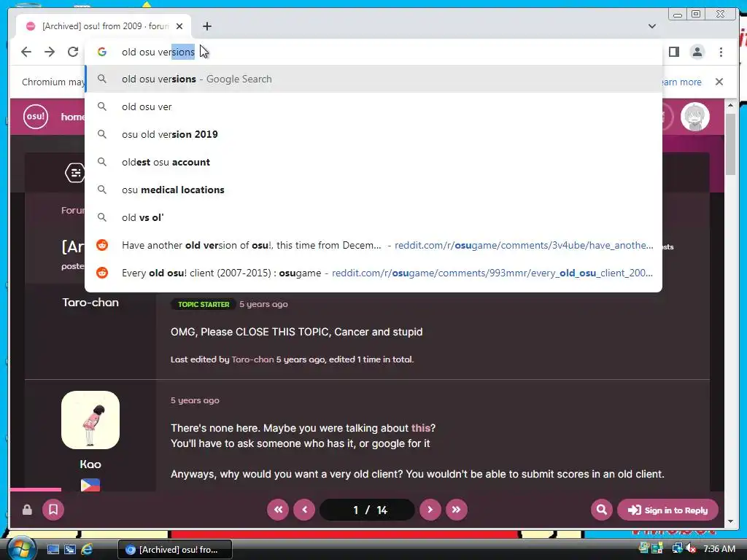747x560 pixels.
Task: Jump to last page of topic
Action: (x=457, y=510)
